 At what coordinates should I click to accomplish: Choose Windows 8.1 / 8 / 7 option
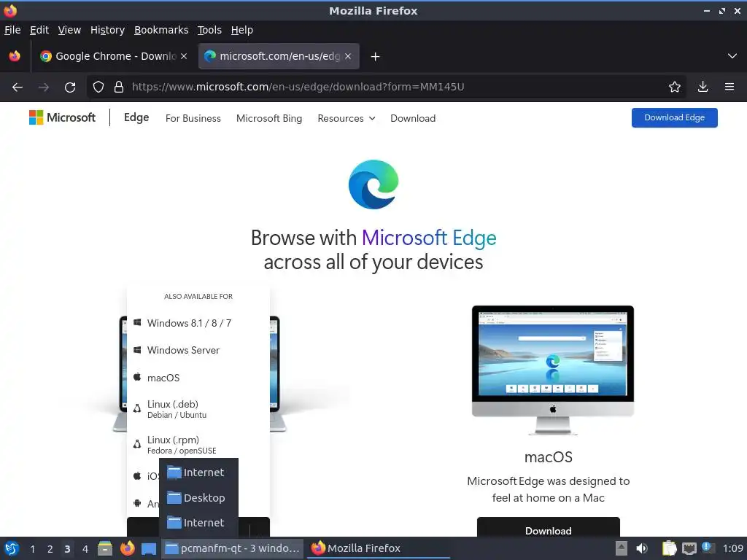(x=198, y=323)
